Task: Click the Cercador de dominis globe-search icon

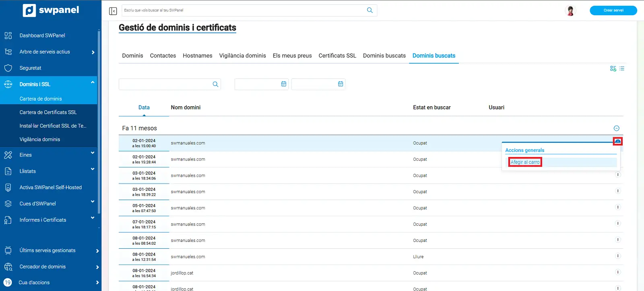Action: tap(8, 266)
